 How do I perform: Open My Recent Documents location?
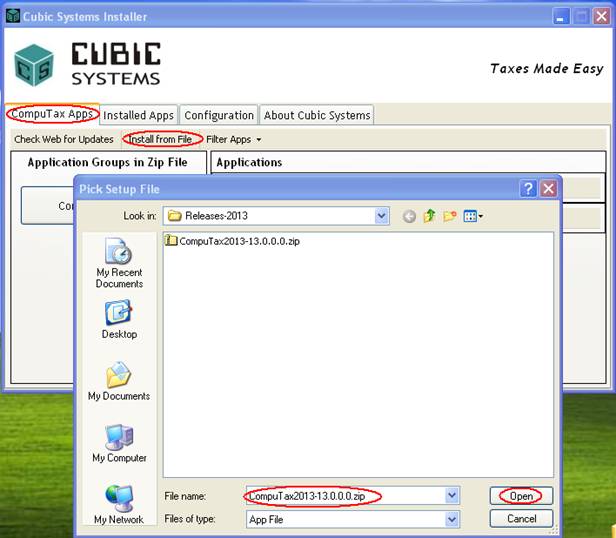point(119,263)
